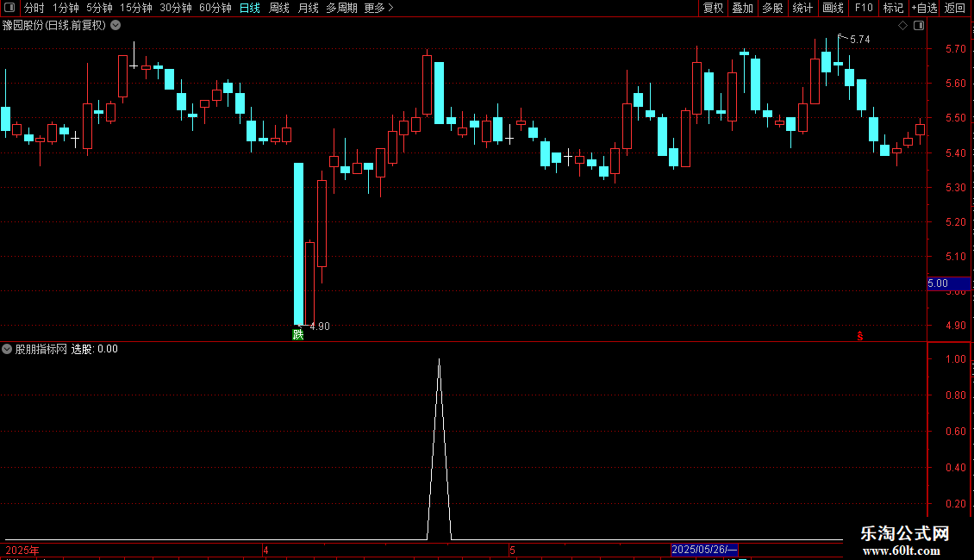Viewport: 974px width, 560px height.
Task: Click the panel layout icon at top-left
Action: point(9,8)
